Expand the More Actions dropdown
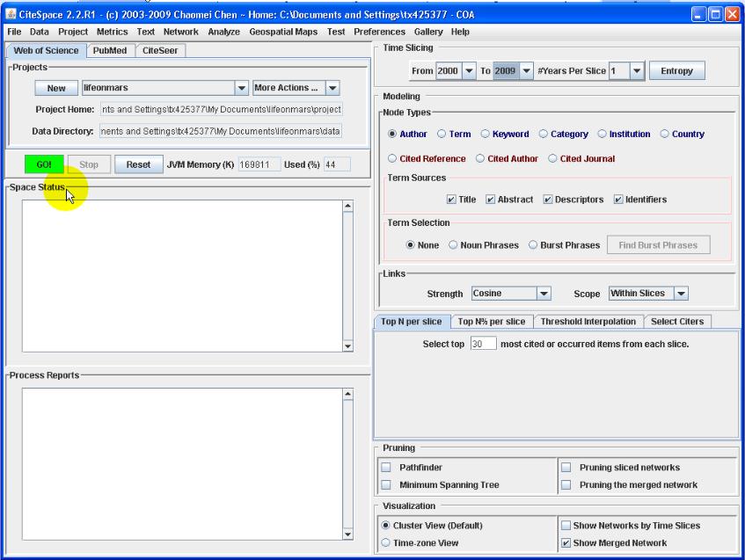The width and height of the screenshot is (745, 560). (332, 88)
